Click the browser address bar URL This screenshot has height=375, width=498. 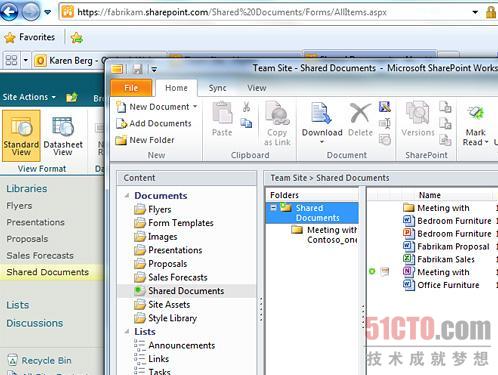232,12
